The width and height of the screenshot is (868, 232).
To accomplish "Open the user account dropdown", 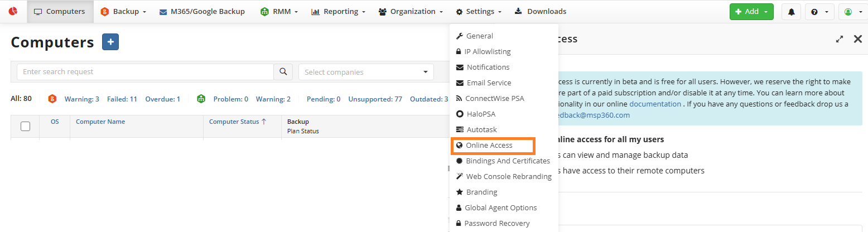I will 852,12.
